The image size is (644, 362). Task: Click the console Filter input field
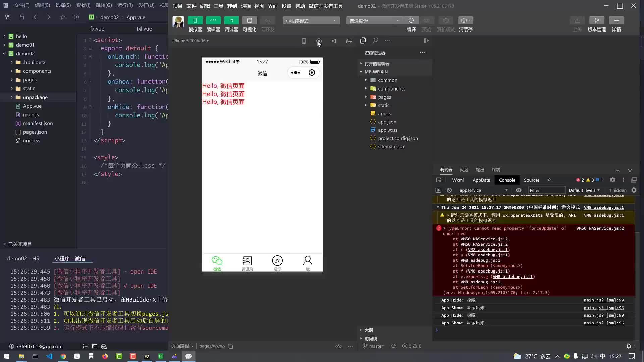[546, 190]
